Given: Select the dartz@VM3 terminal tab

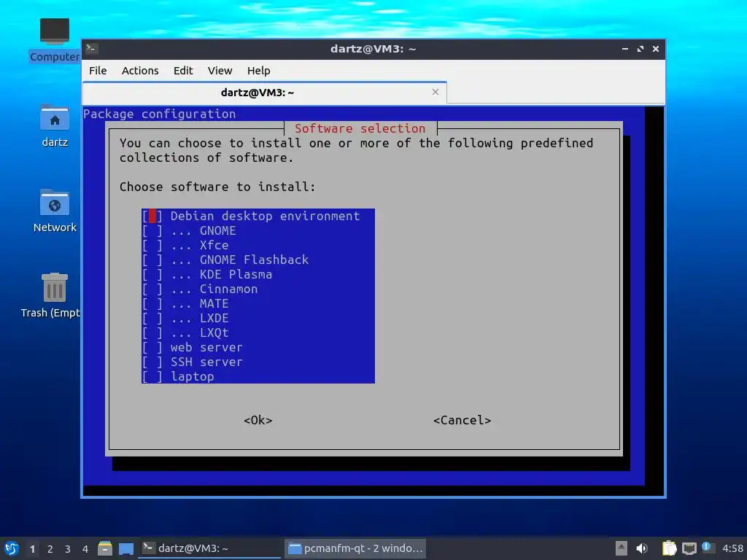Looking at the screenshot, I should [264, 93].
